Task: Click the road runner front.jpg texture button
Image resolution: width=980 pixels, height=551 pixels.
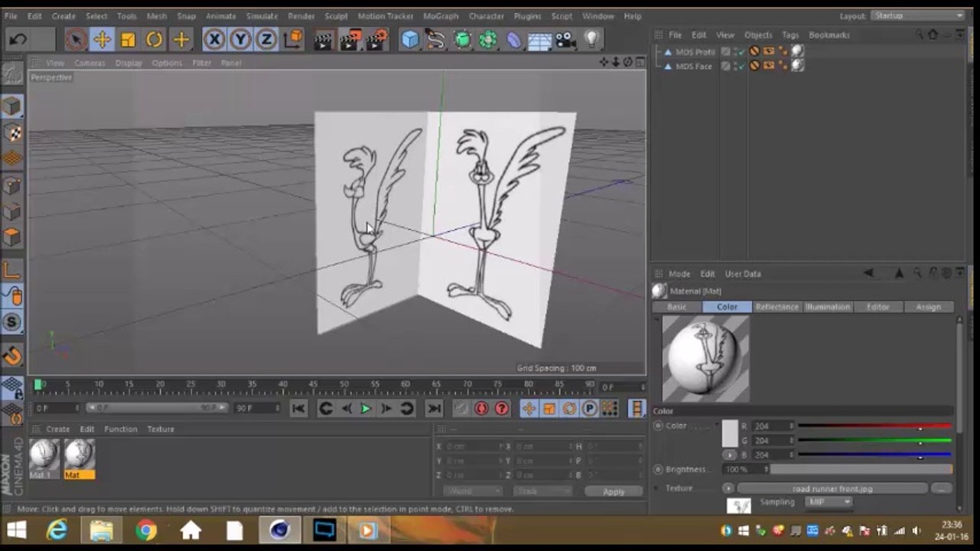Action: pyautogui.click(x=832, y=488)
